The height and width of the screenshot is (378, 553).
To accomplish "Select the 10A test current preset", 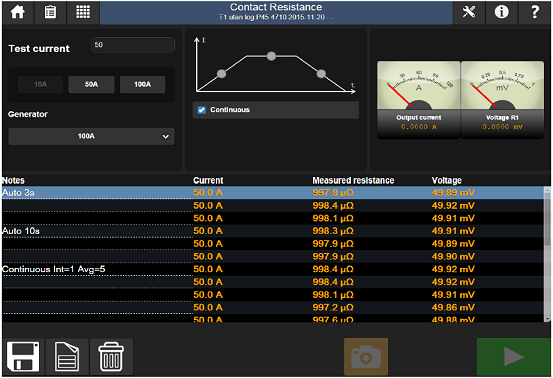I will point(40,85).
